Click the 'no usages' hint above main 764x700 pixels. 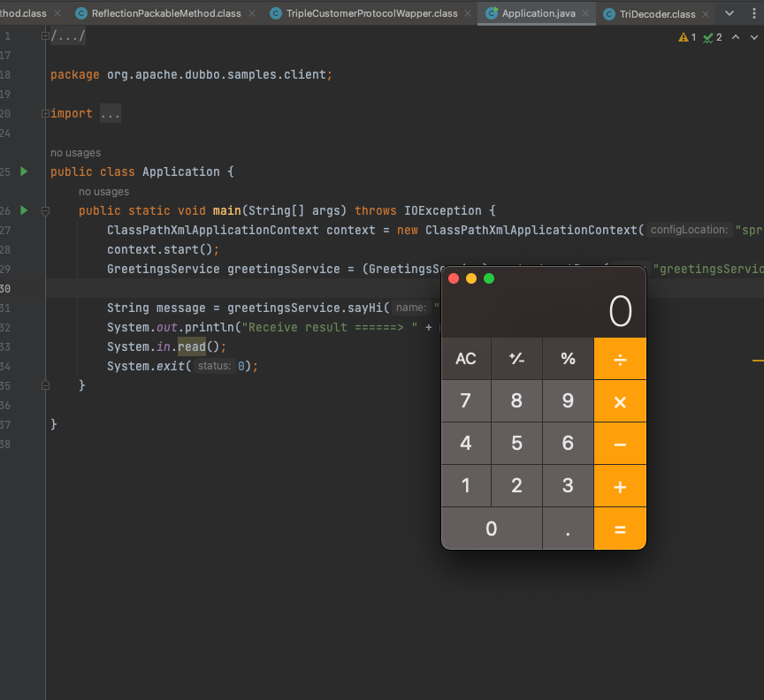tap(103, 192)
